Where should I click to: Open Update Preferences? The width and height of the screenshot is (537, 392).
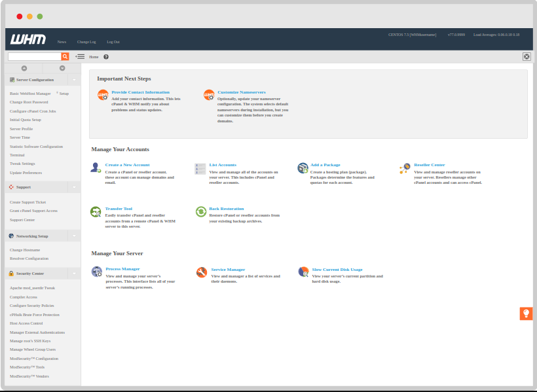pos(26,173)
